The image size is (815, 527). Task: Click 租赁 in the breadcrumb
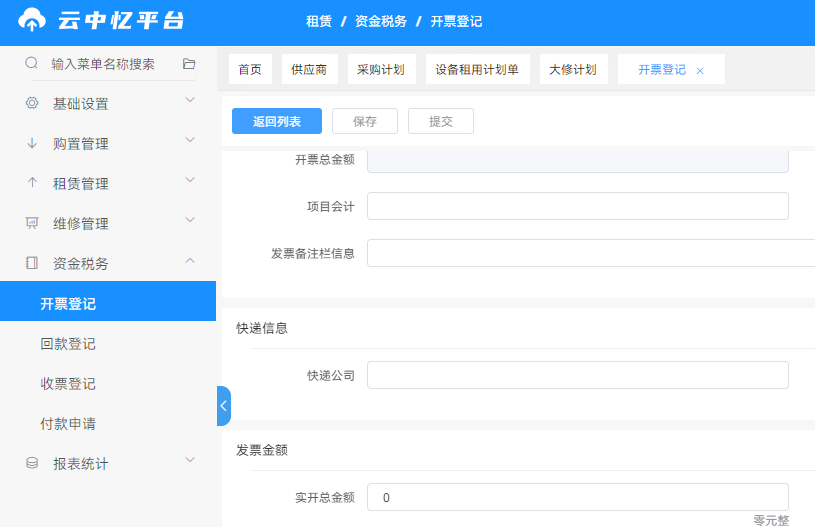coord(319,21)
